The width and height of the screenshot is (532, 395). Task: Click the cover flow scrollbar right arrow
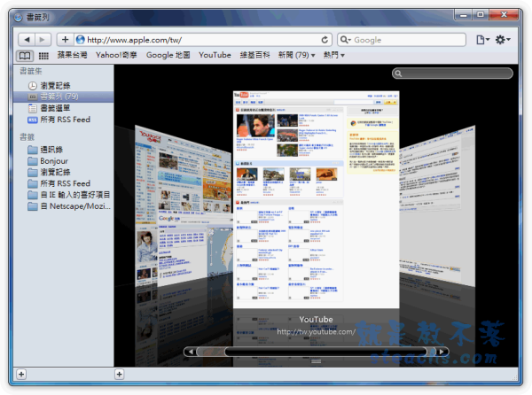(442, 352)
